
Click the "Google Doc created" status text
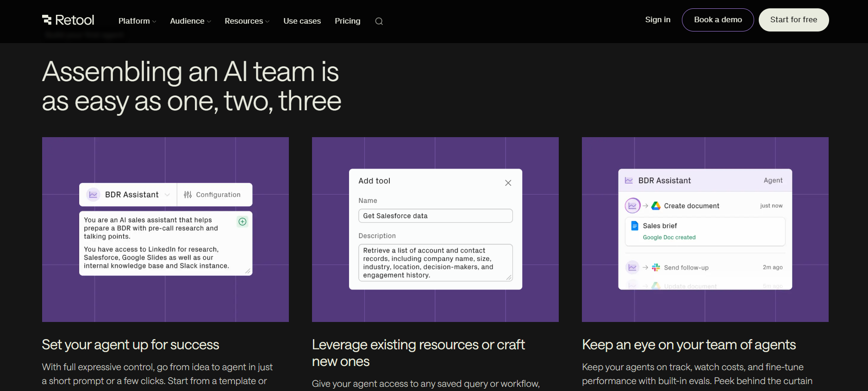click(669, 237)
